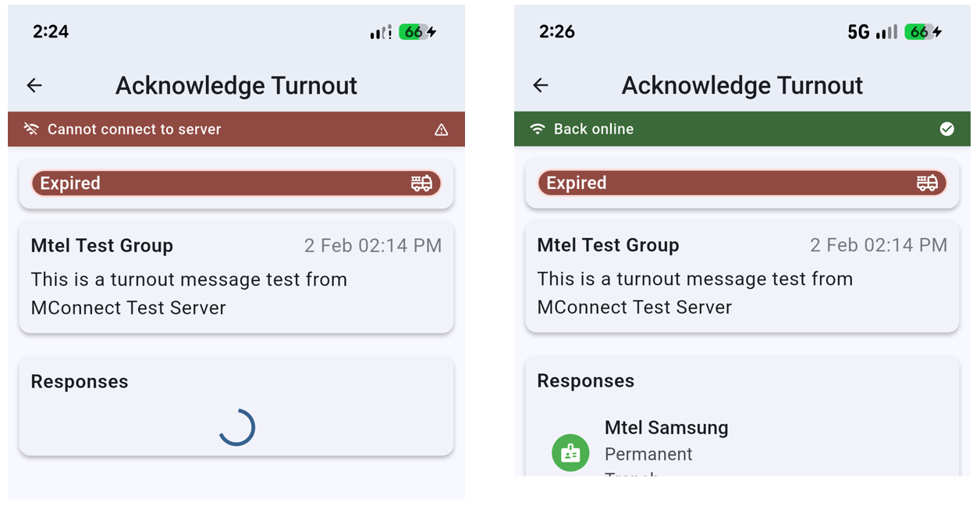Tap the back arrow on the Back online screen
Viewport: 980px width, 506px height.
point(541,85)
